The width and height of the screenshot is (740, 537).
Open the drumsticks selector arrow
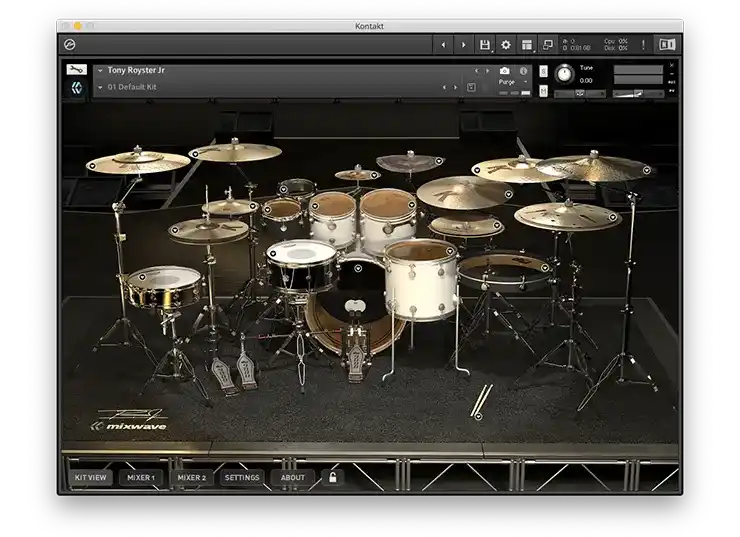tap(478, 416)
